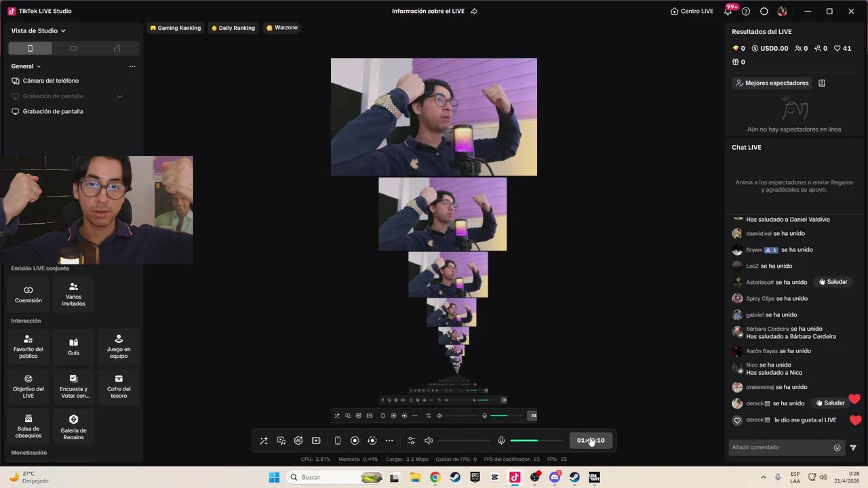Open Google Chrome from taskbar
Viewport: 868px width, 488px height.
435,477
